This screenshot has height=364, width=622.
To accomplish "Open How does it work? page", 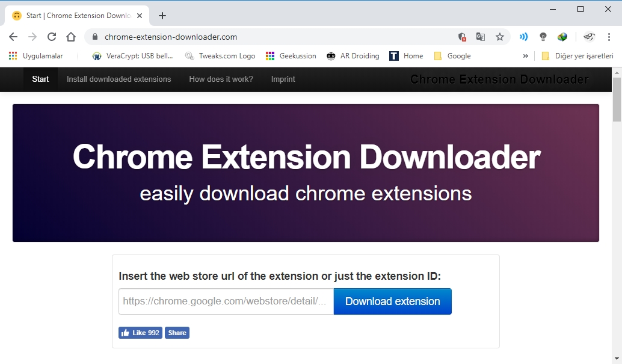I will pos(221,79).
